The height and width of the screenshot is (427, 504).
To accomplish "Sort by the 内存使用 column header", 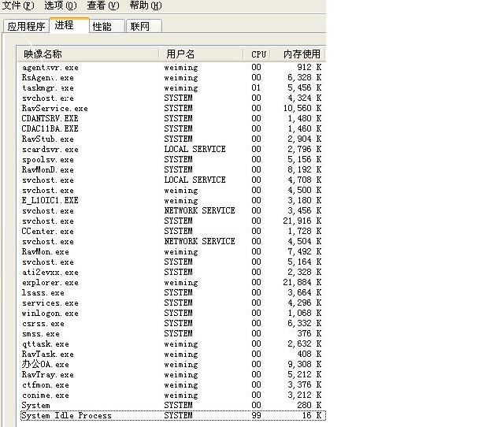I will tap(298, 54).
